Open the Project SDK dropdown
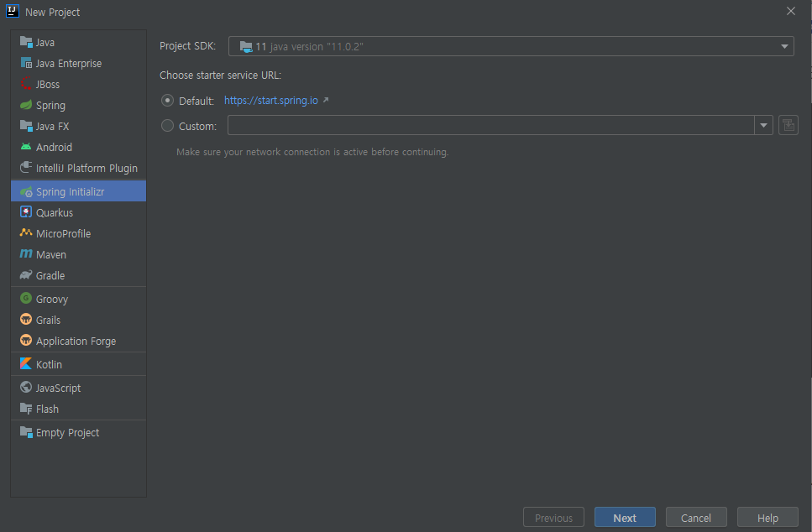The image size is (812, 532). 511,47
